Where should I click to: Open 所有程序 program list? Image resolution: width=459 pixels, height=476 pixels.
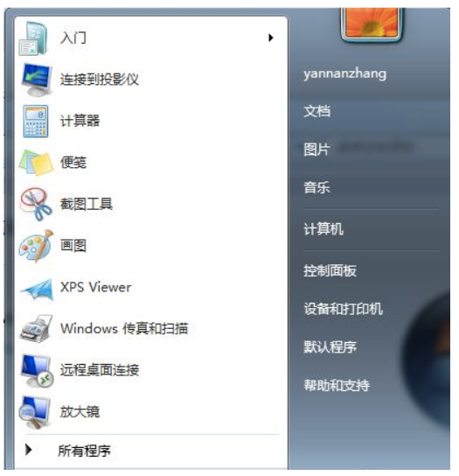84,451
